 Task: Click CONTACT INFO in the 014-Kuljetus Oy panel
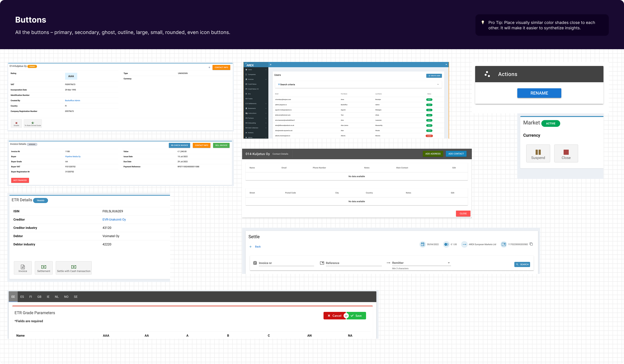(x=221, y=67)
